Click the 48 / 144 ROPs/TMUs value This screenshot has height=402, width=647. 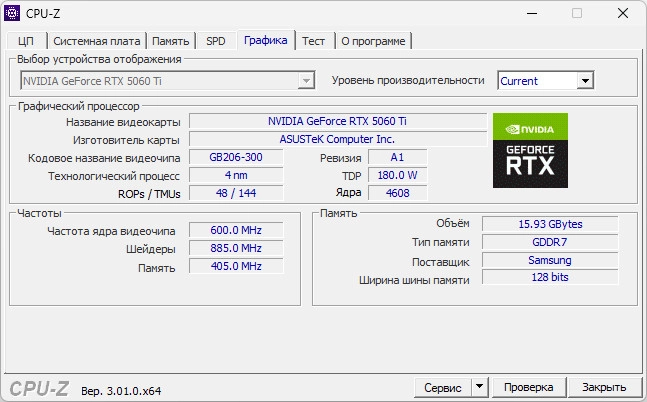236,193
